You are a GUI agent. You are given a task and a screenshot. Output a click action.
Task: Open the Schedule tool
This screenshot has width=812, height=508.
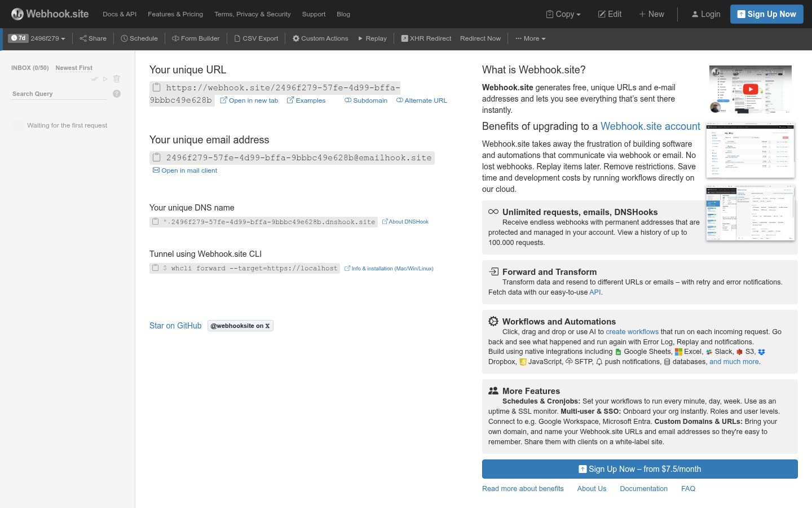139,38
